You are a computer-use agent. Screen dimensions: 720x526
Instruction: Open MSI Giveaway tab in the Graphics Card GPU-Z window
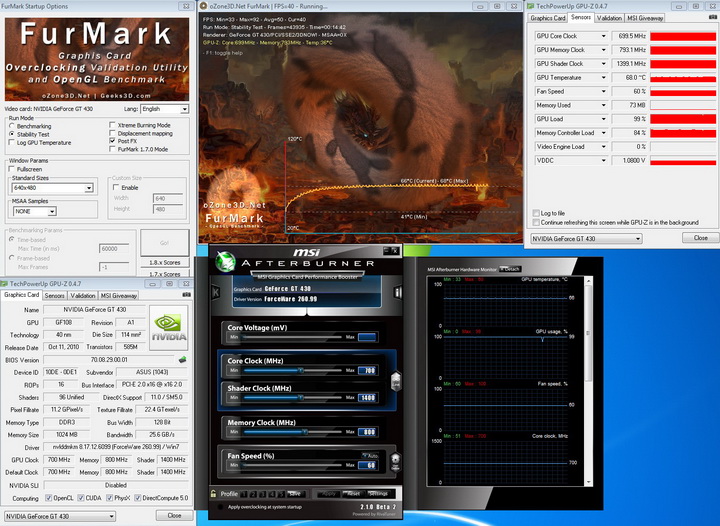point(119,296)
